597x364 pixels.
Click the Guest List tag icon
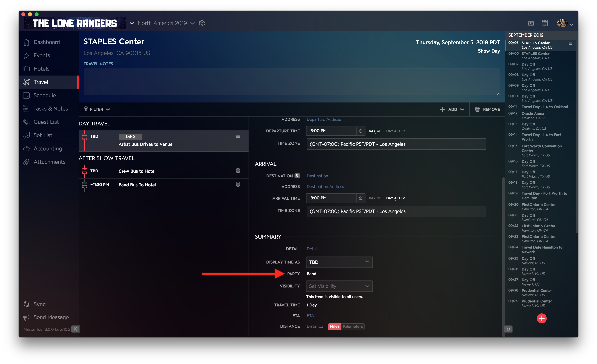[26, 122]
